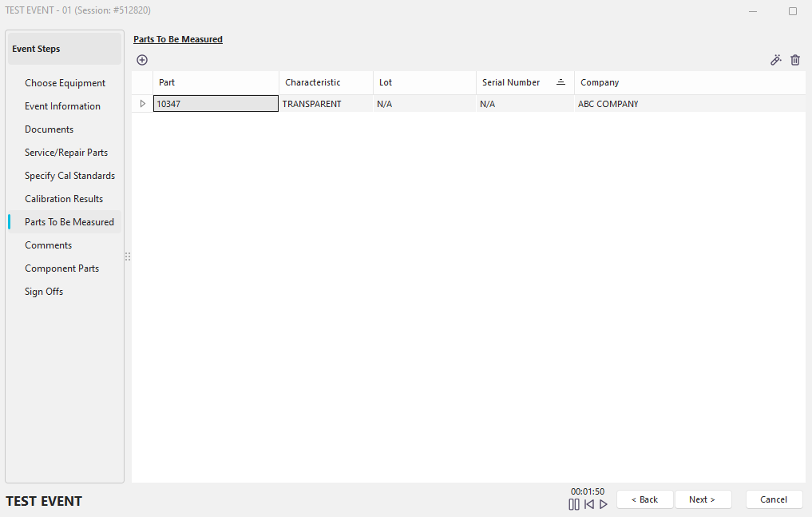Click the add part plus icon
Screen dimensions: 812x517
coord(142,60)
